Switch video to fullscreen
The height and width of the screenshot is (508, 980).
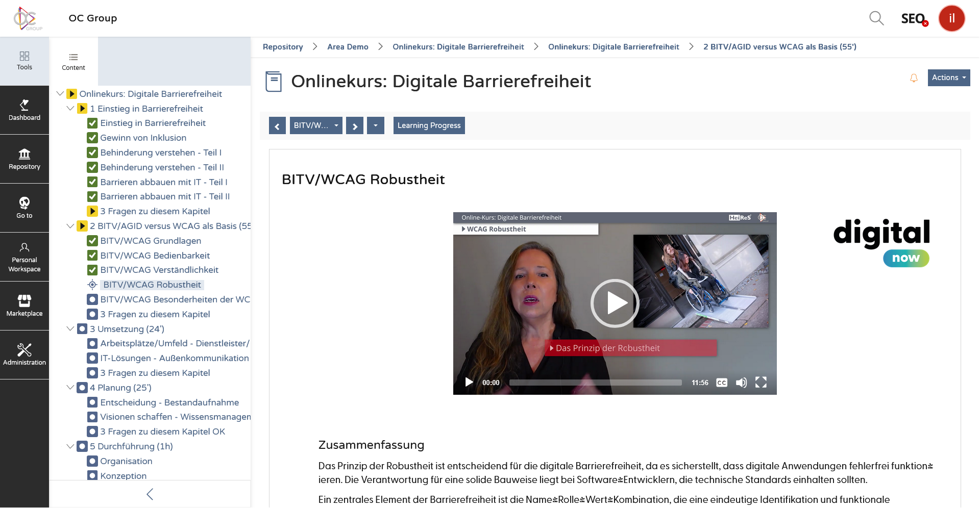click(761, 383)
